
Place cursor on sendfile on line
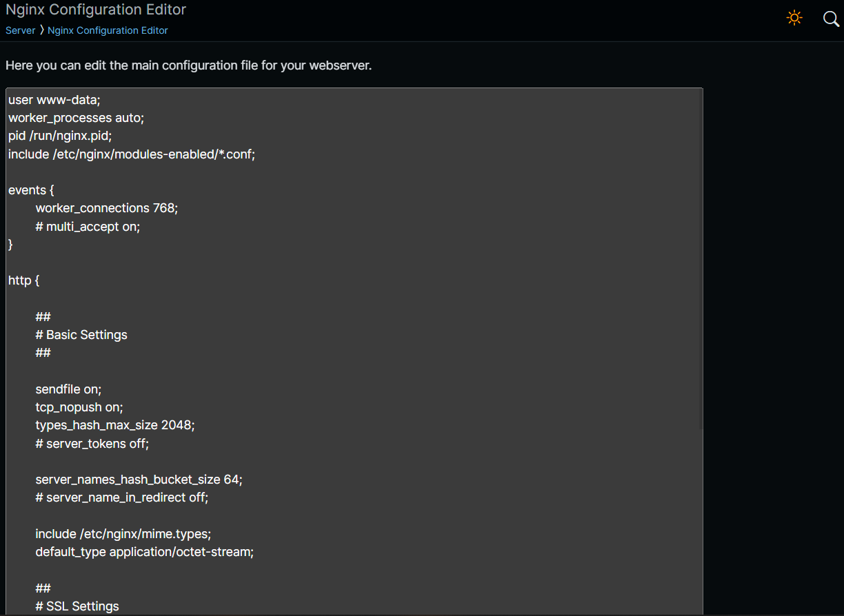(68, 389)
